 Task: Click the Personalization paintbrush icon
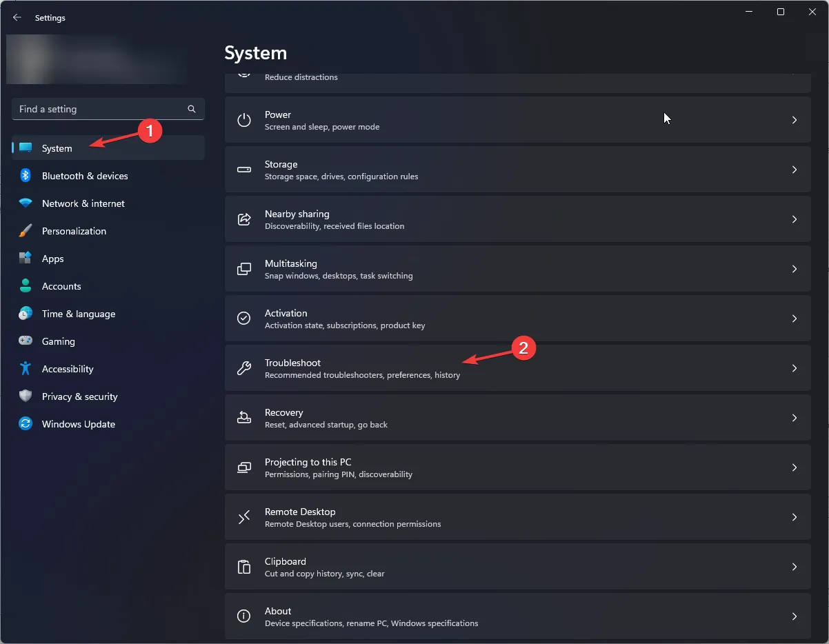pos(26,231)
